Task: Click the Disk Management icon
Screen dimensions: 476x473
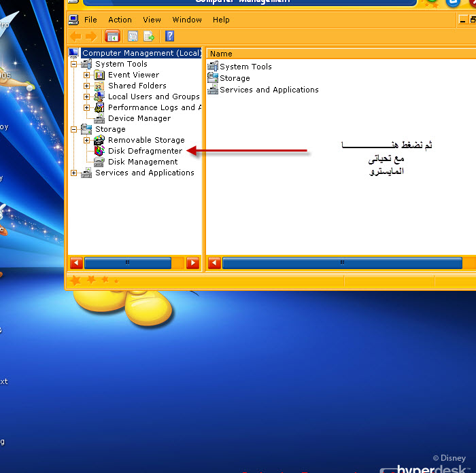Action: [x=99, y=162]
